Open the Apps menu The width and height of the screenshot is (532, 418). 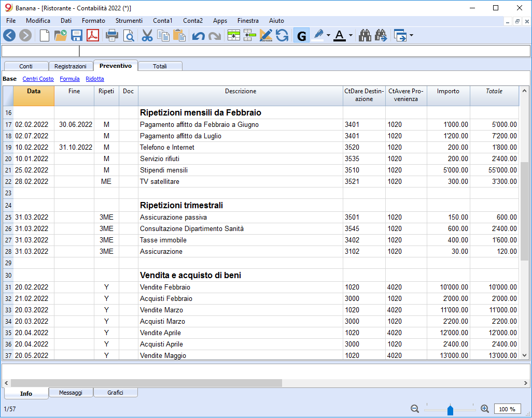[220, 21]
